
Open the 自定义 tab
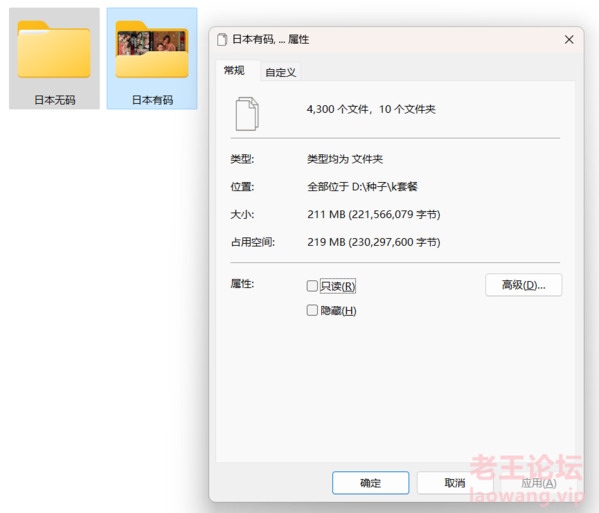pyautogui.click(x=280, y=72)
